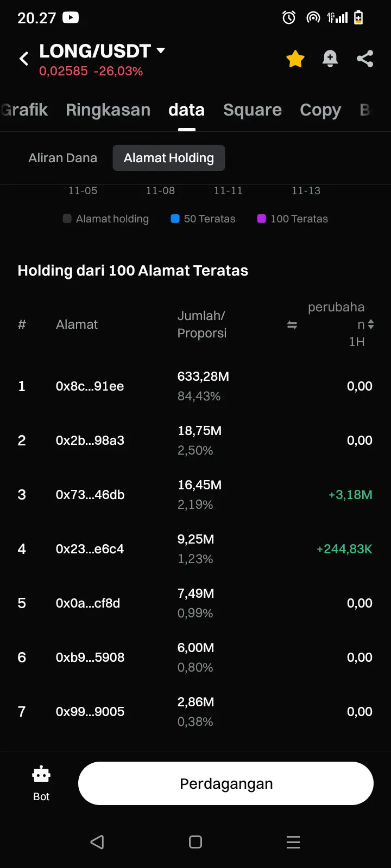The height and width of the screenshot is (868, 391).
Task: Open address 0x8c...91ee row
Action: [x=90, y=386]
